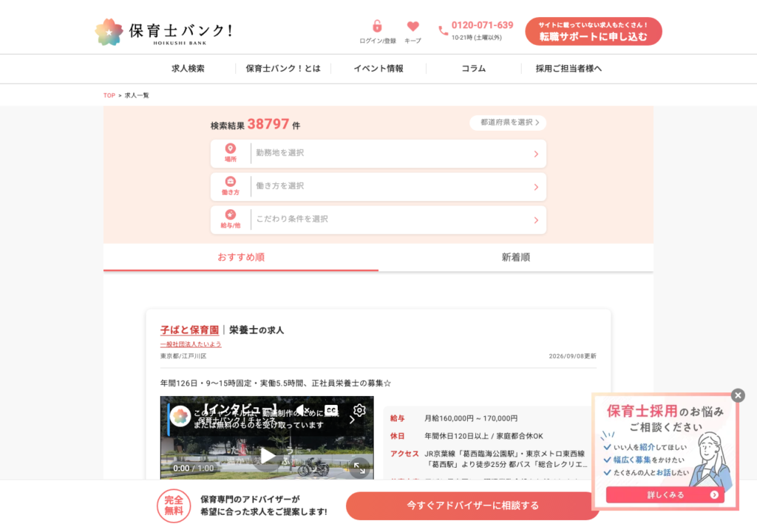
Task: Open 求人検索 menu
Action: coord(188,69)
